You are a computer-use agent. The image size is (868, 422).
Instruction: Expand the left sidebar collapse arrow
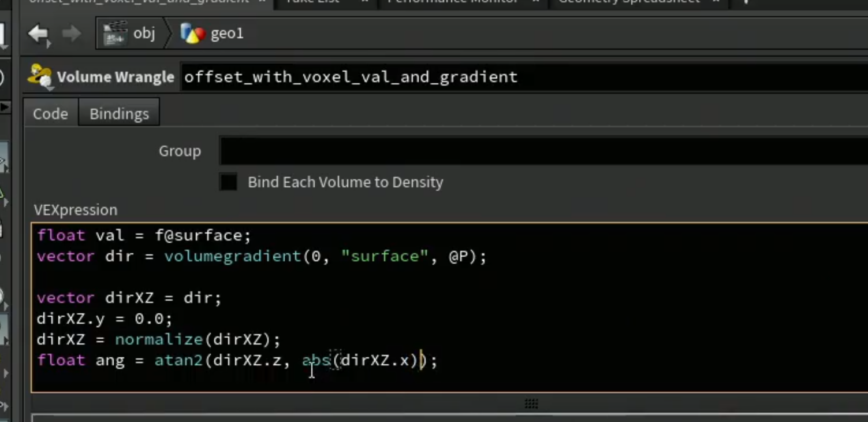[x=5, y=107]
